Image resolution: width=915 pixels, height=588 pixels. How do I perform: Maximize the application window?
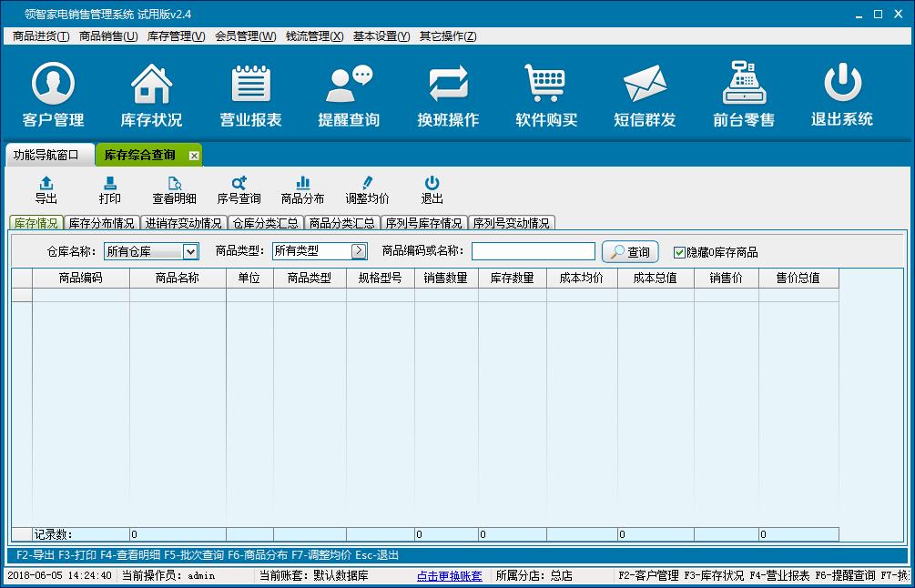[x=879, y=15]
